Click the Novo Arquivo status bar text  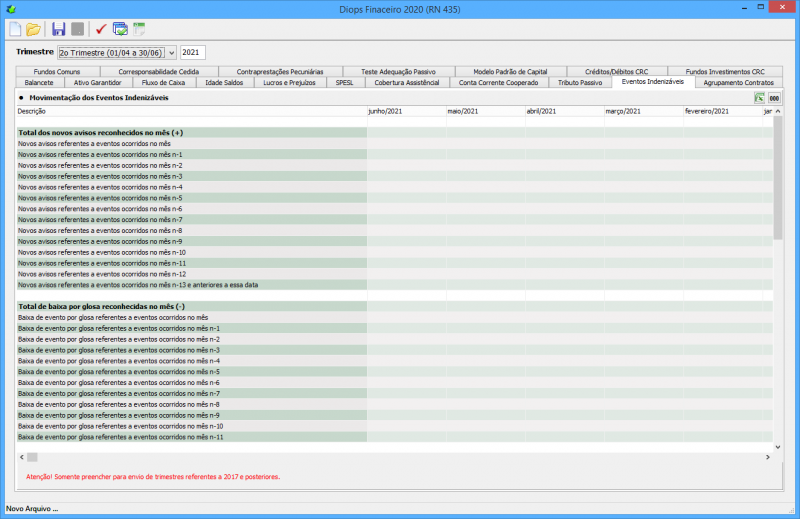coord(32,508)
